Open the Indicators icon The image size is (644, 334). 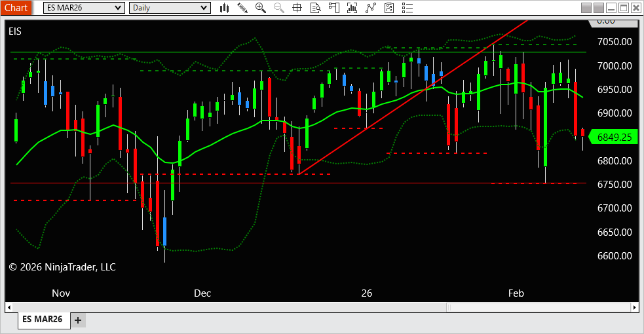[352, 8]
